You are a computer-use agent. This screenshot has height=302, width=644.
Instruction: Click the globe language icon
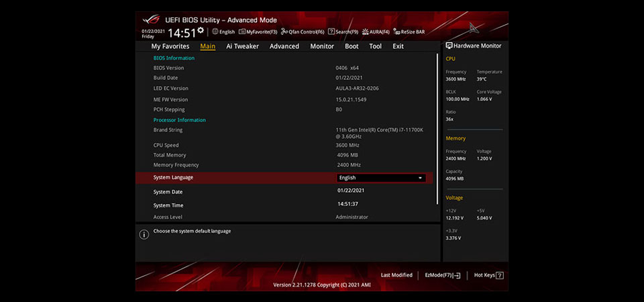(x=215, y=32)
